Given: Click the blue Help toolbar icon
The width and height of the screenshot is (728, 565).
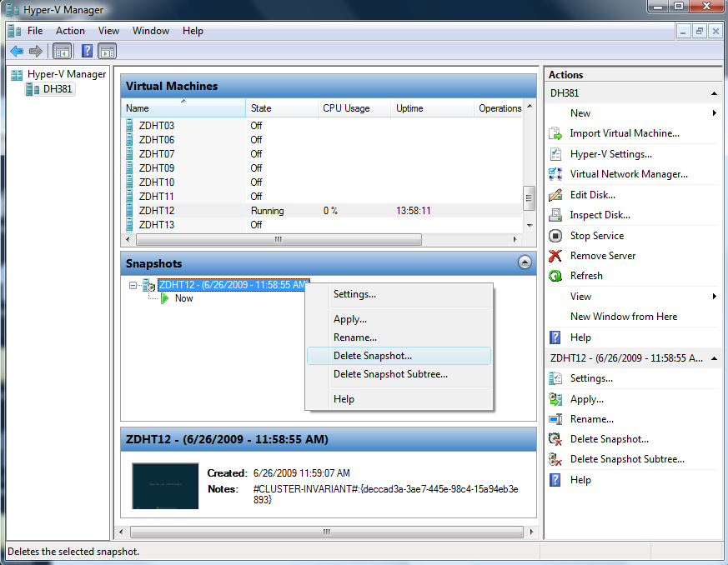Looking at the screenshot, I should pos(87,52).
